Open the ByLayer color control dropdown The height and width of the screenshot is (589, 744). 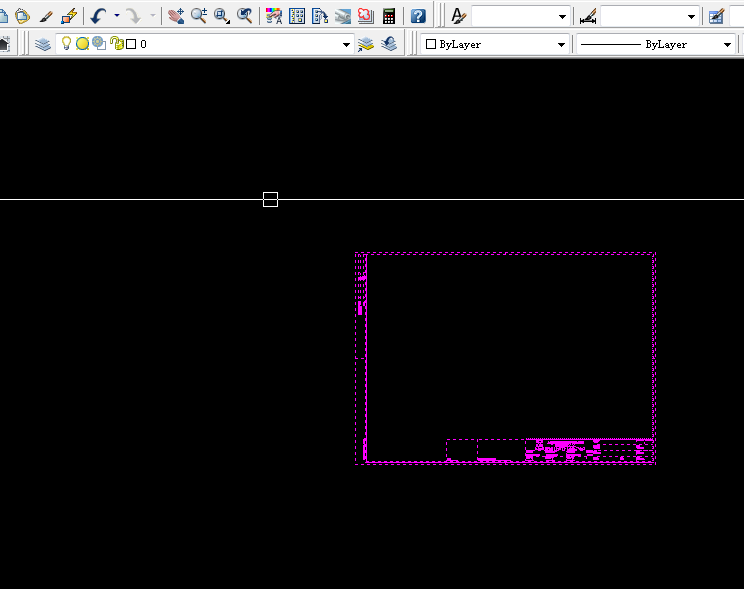(x=561, y=45)
